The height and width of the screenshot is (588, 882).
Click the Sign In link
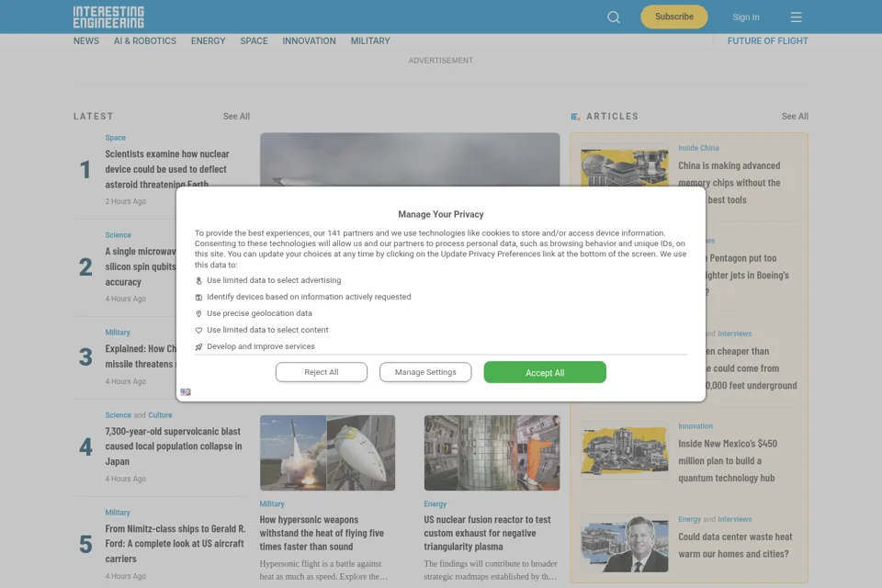[x=746, y=17]
